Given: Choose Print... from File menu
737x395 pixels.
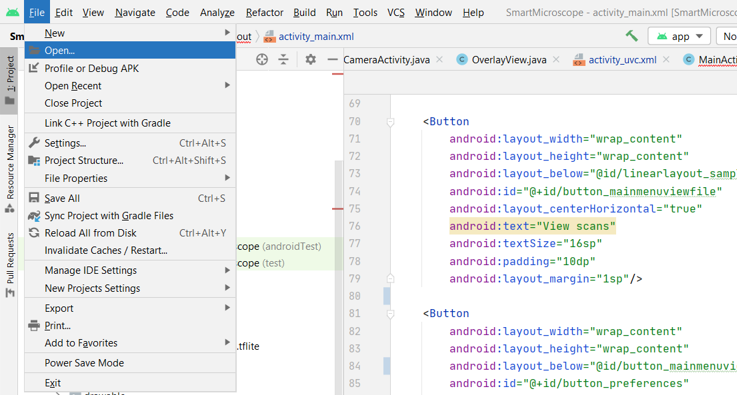Looking at the screenshot, I should [130, 326].
